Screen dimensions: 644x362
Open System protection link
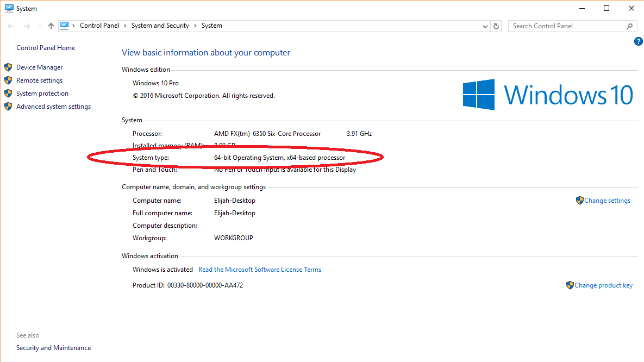pos(42,93)
